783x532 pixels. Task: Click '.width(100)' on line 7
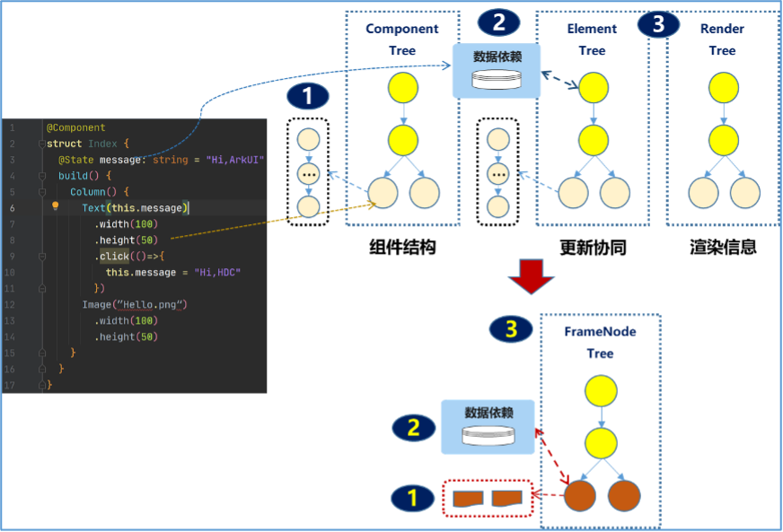click(x=126, y=224)
